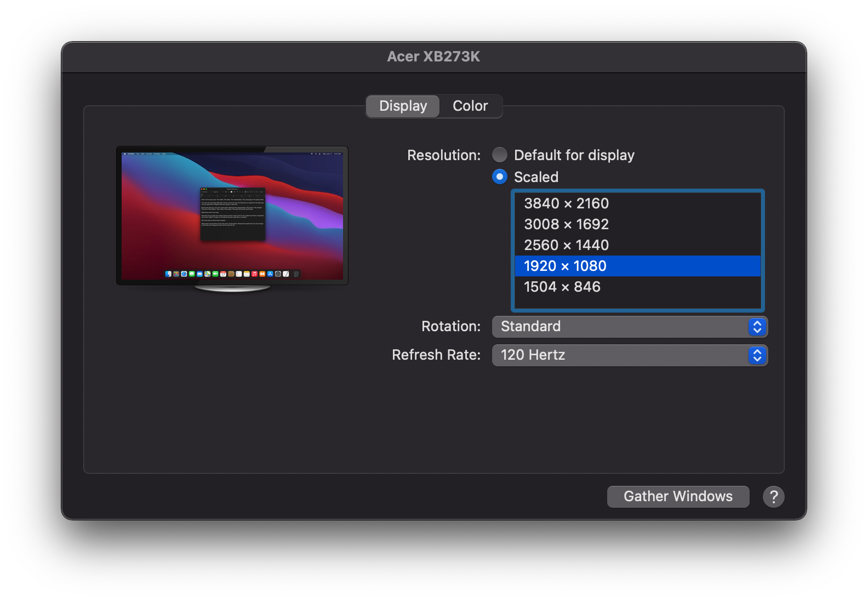This screenshot has width=868, height=601.
Task: Pick the 2560 × 1440 resolution
Action: 566,245
